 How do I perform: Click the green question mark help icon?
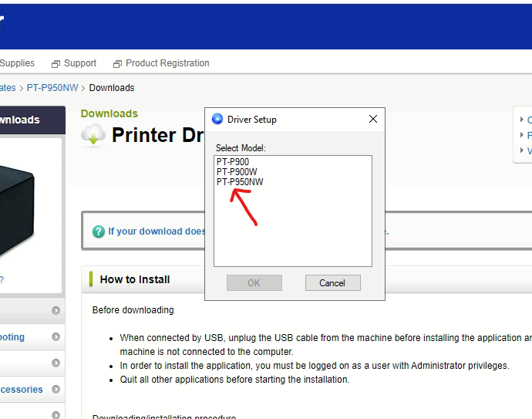(99, 231)
